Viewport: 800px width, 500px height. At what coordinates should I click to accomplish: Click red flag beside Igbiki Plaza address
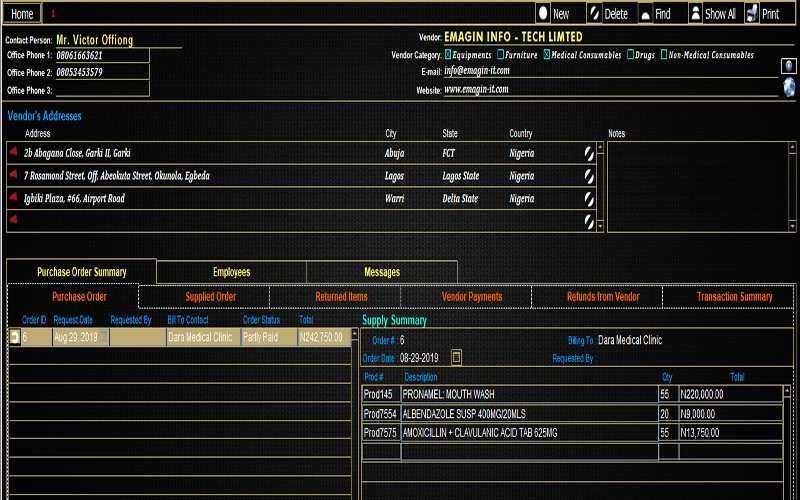[14, 198]
